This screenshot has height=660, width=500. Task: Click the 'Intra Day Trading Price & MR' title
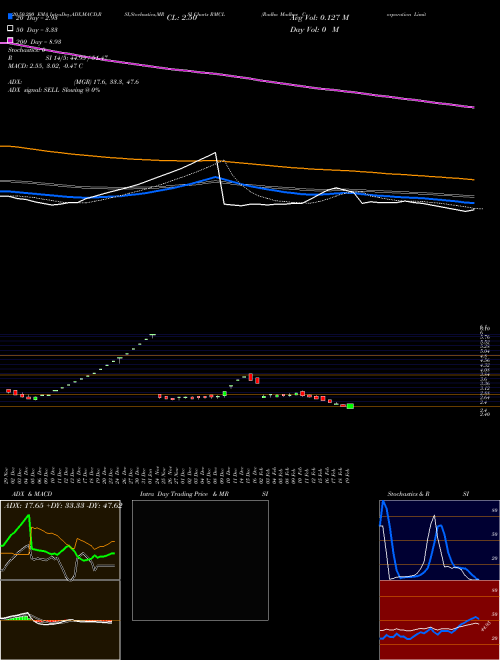[x=184, y=494]
